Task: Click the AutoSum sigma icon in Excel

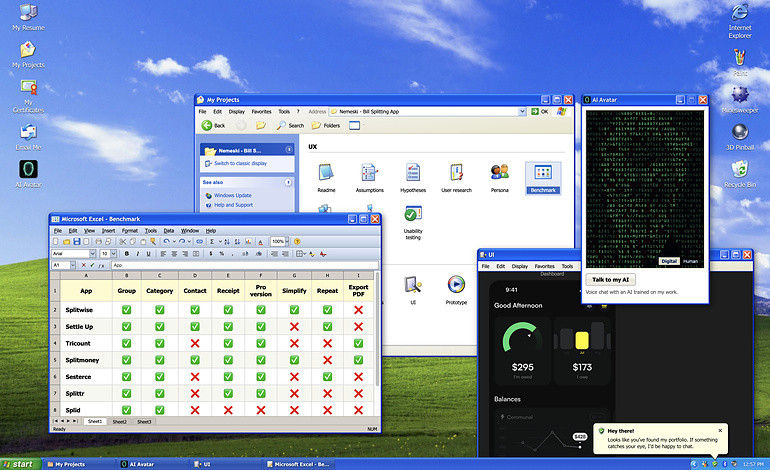Action: click(x=212, y=242)
